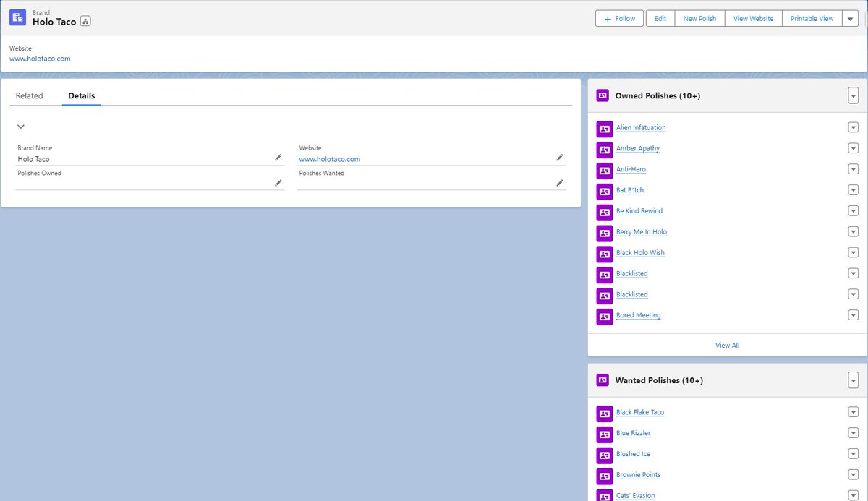Edit the Website field with pencil icon

(x=559, y=158)
